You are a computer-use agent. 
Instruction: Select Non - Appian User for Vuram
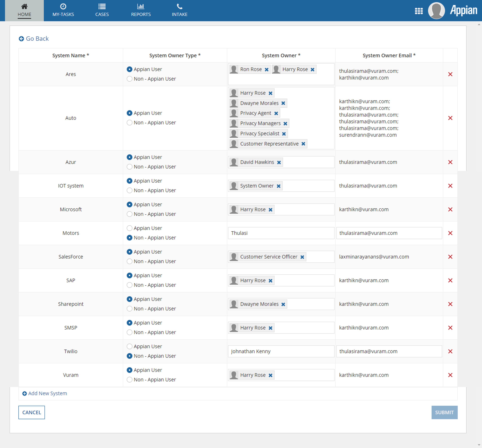click(130, 380)
